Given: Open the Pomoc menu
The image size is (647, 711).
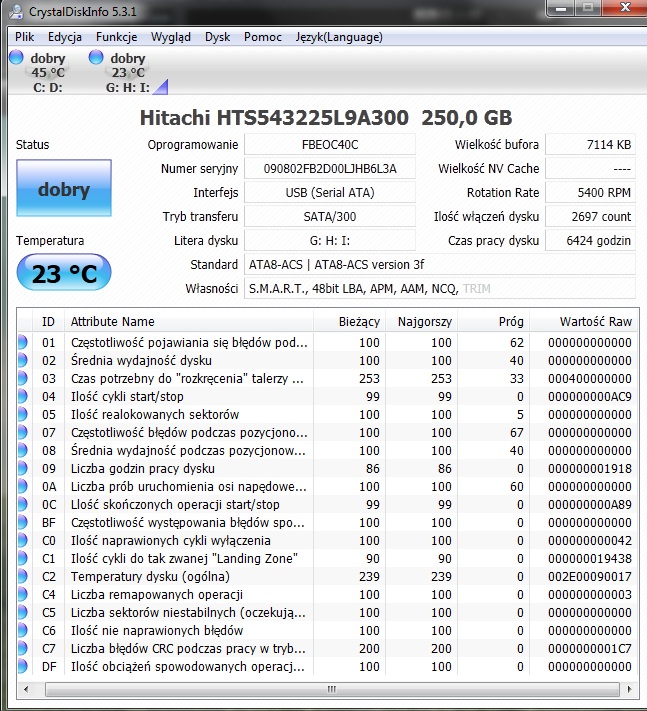Looking at the screenshot, I should click(263, 37).
